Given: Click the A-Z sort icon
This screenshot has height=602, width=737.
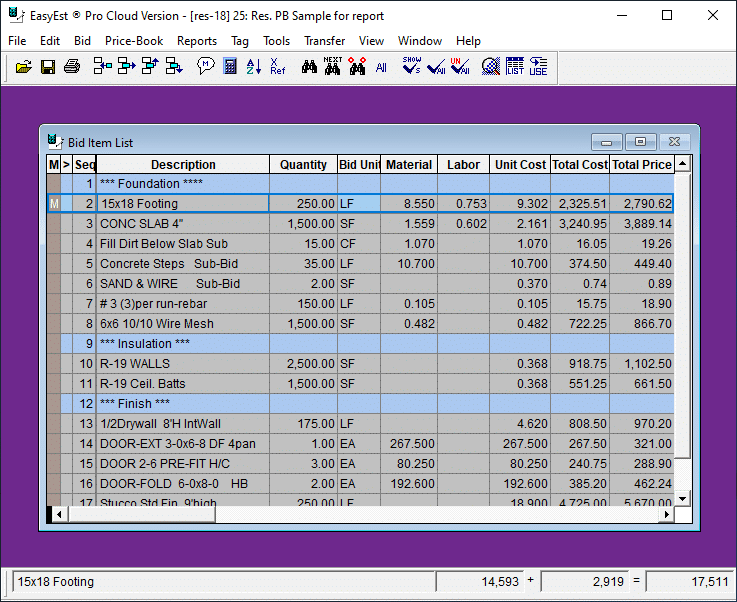Looking at the screenshot, I should click(x=254, y=67).
